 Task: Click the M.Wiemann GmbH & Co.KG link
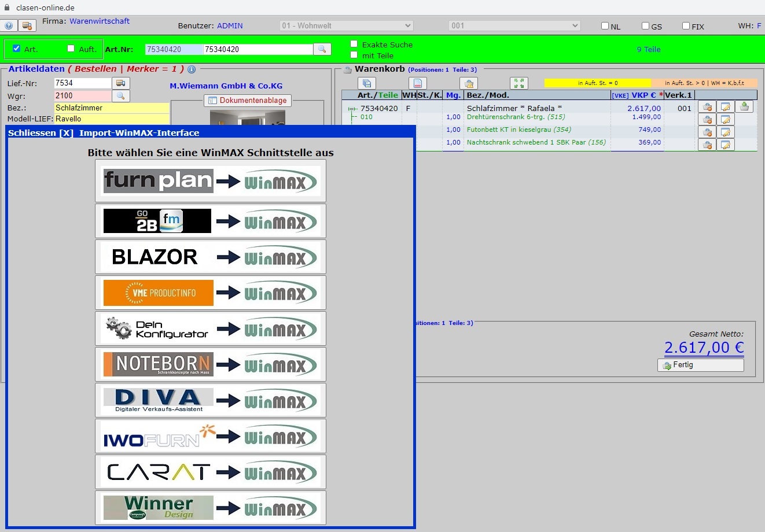tap(226, 86)
